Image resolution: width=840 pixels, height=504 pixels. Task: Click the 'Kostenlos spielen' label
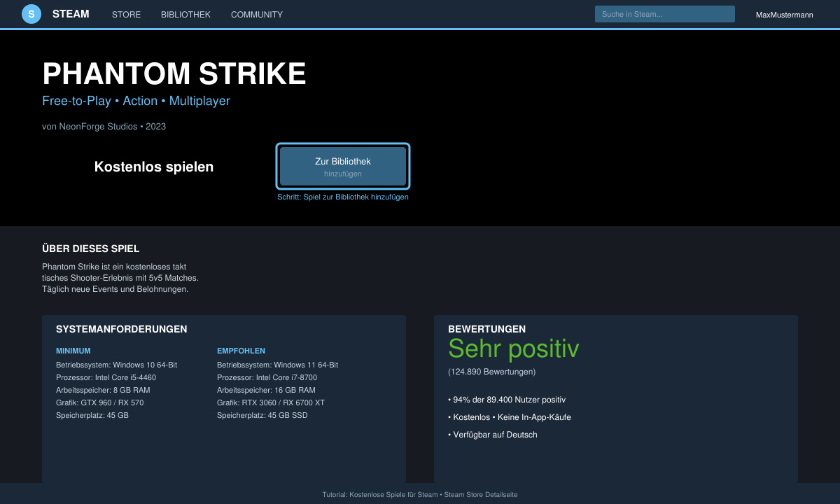tap(154, 167)
